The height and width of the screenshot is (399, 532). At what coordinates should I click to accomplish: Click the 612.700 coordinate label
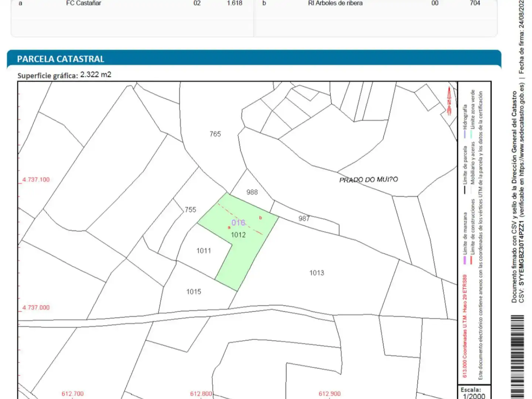(x=72, y=394)
